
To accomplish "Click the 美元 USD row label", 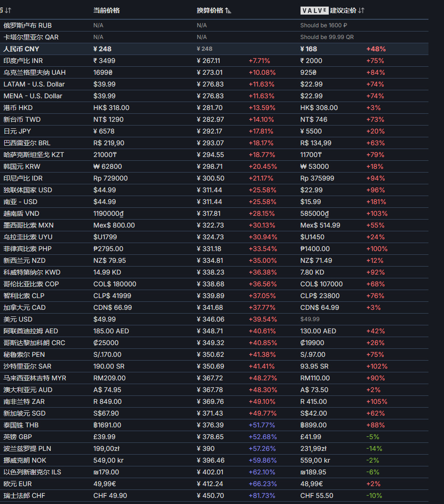I will 18,319.
